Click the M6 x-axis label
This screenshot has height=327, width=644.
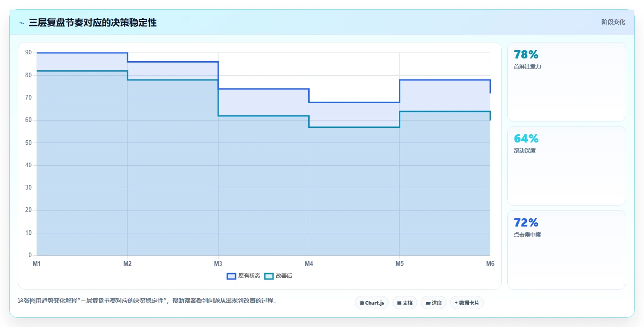[x=490, y=264]
